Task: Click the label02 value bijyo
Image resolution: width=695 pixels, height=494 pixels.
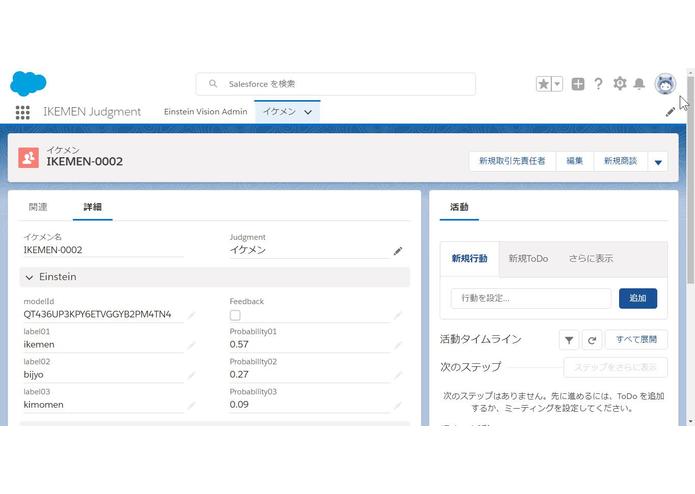Action: click(33, 374)
